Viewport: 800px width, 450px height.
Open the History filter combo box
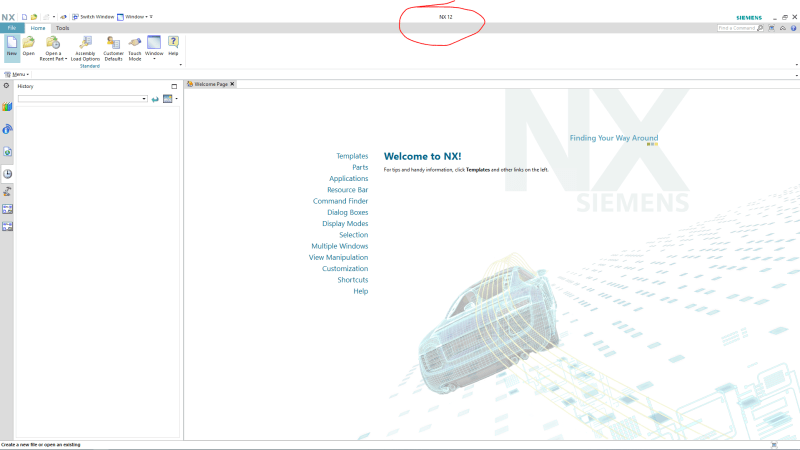[83, 99]
